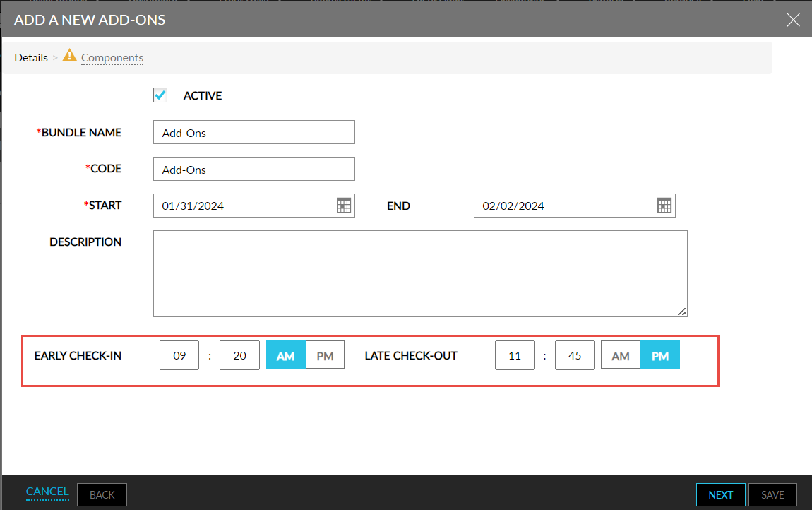
Task: Uncheck the ACTIVE checkbox
Action: [x=160, y=95]
